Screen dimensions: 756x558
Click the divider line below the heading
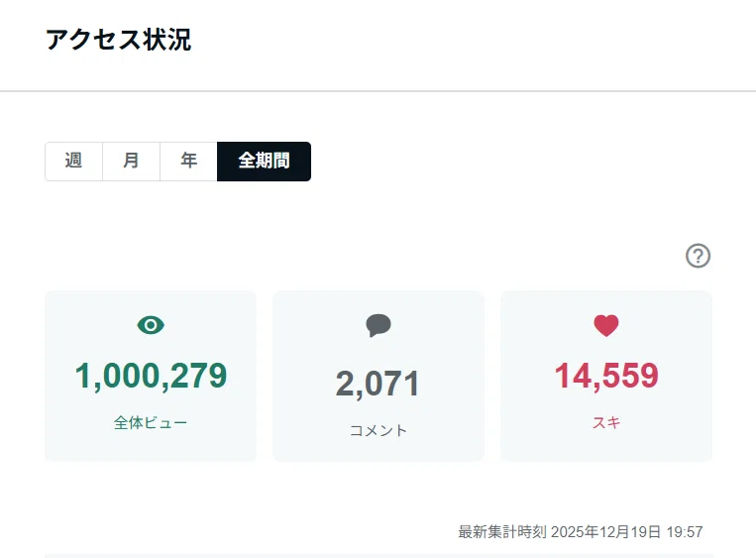pyautogui.click(x=378, y=90)
